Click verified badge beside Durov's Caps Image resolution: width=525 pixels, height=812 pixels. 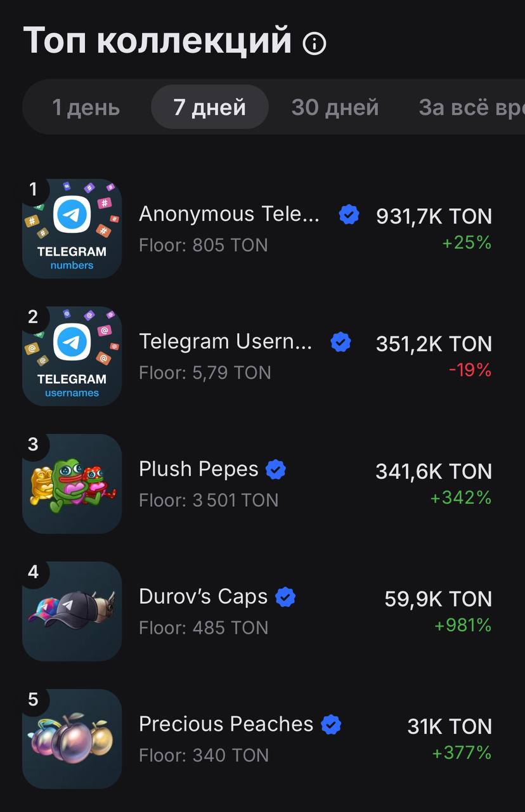[x=285, y=598]
